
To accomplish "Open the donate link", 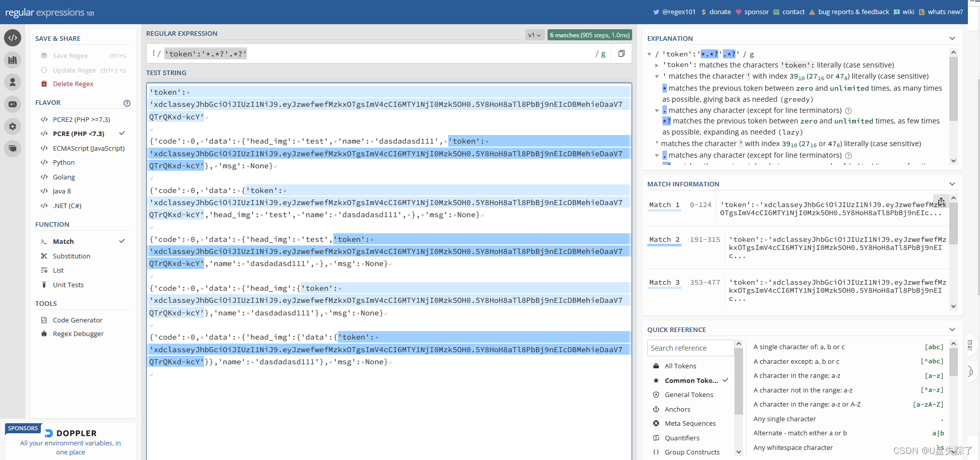I will point(716,12).
